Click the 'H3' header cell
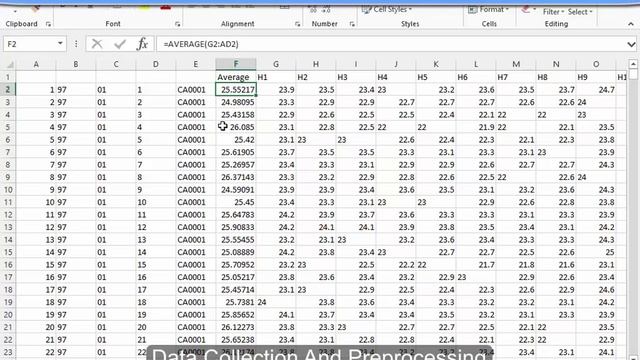Image resolution: width=640 pixels, height=360 pixels. pos(356,77)
